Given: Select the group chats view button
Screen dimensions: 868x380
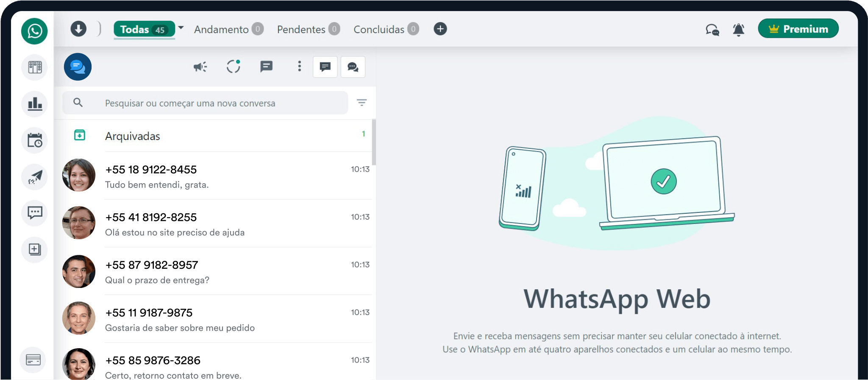Looking at the screenshot, I should [353, 67].
